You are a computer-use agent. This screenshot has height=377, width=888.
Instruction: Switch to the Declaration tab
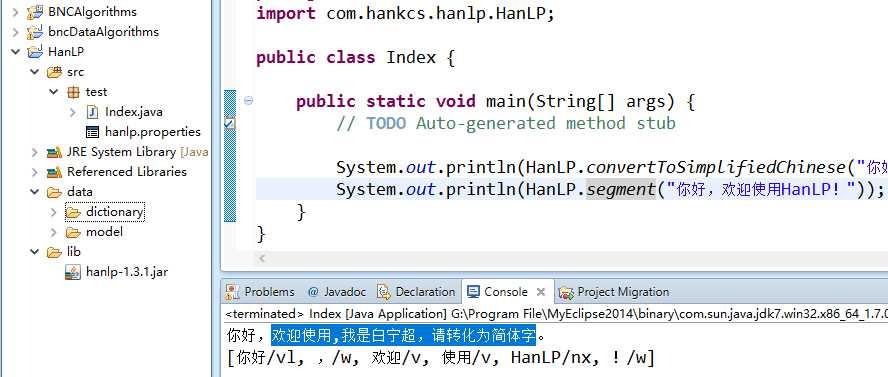pyautogui.click(x=416, y=292)
